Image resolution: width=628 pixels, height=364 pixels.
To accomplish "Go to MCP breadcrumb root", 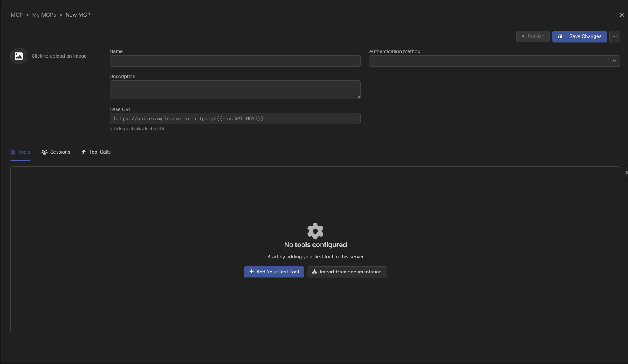I will [x=17, y=15].
